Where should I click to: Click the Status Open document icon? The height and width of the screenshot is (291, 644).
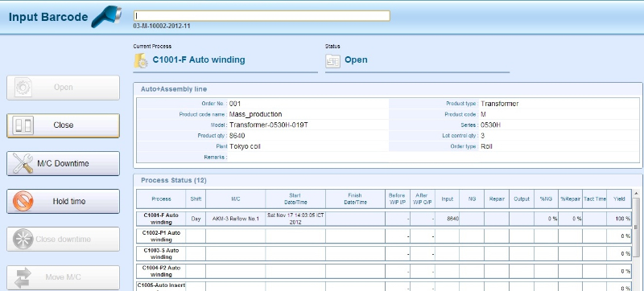(332, 60)
